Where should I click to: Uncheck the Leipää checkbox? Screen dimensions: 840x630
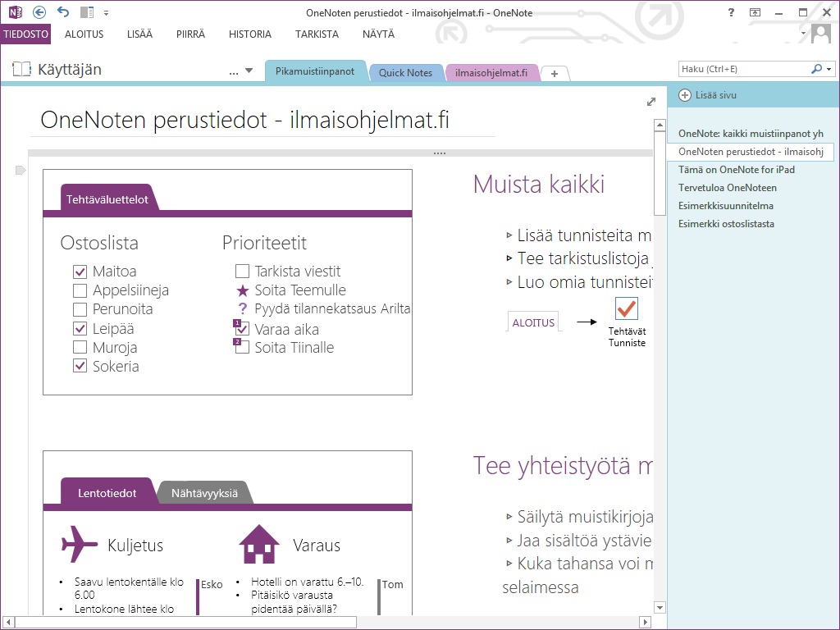(x=80, y=328)
